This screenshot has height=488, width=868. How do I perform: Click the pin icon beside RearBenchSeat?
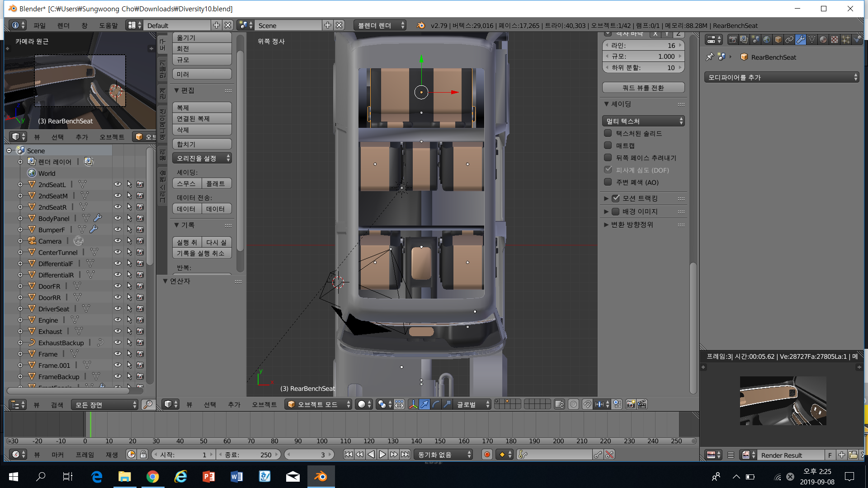pos(710,57)
